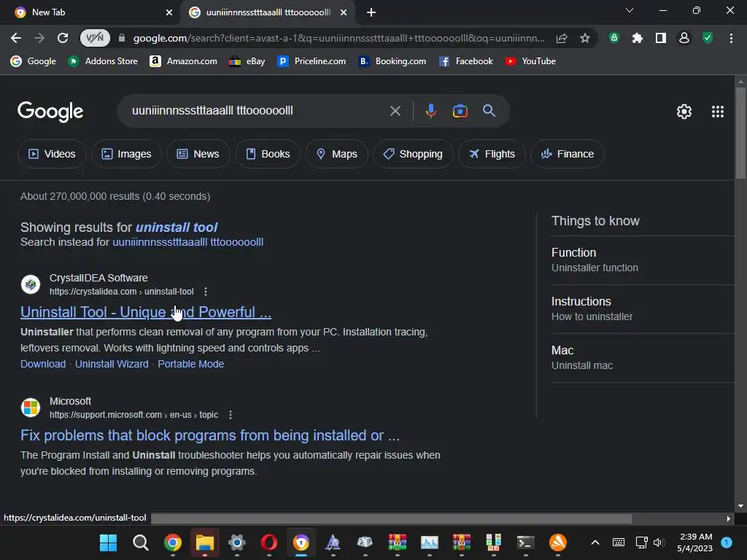Filter results by News
The width and height of the screenshot is (747, 560).
(x=198, y=154)
